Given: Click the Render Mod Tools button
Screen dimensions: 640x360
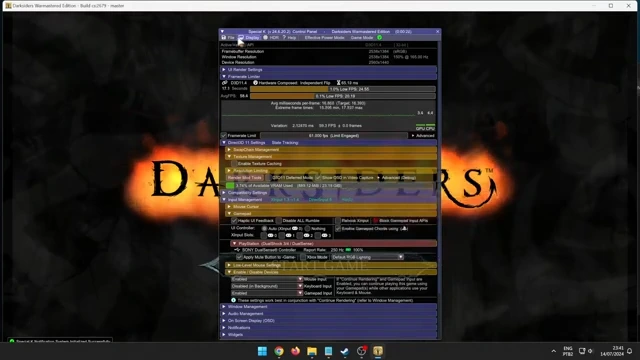Looking at the screenshot, I should click(x=244, y=178).
